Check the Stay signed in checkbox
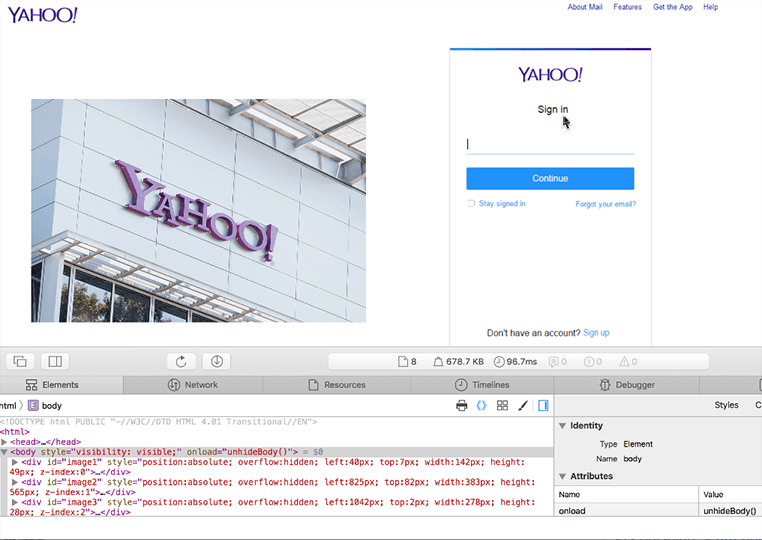 coord(471,204)
